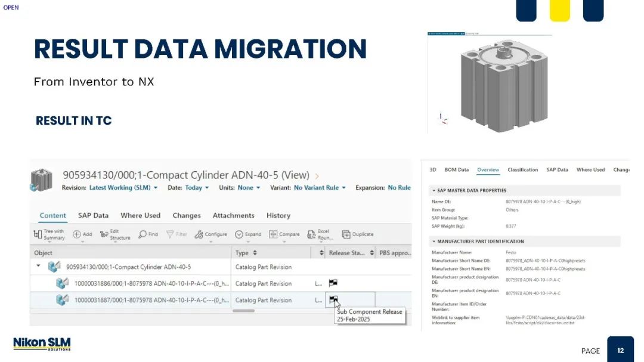Viewport: 644px width, 362px height.
Task: Open the Variant No Variant Rule dropdown
Action: pos(320,187)
